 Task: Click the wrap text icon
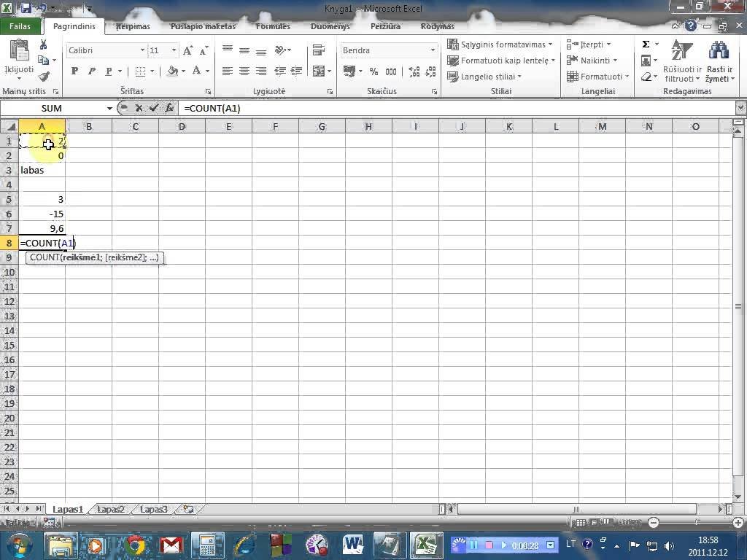click(319, 50)
